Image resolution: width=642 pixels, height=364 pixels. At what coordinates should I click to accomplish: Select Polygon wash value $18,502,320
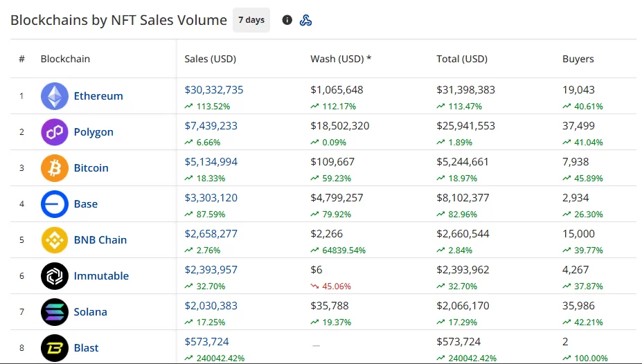340,126
